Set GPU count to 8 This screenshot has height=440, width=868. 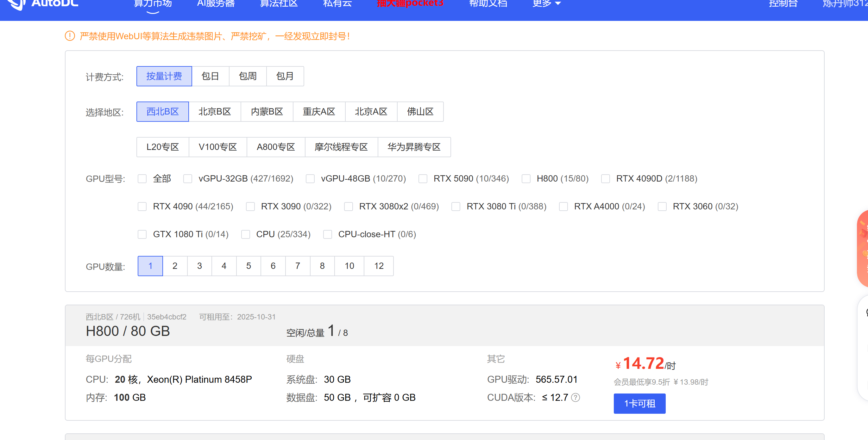tap(323, 266)
